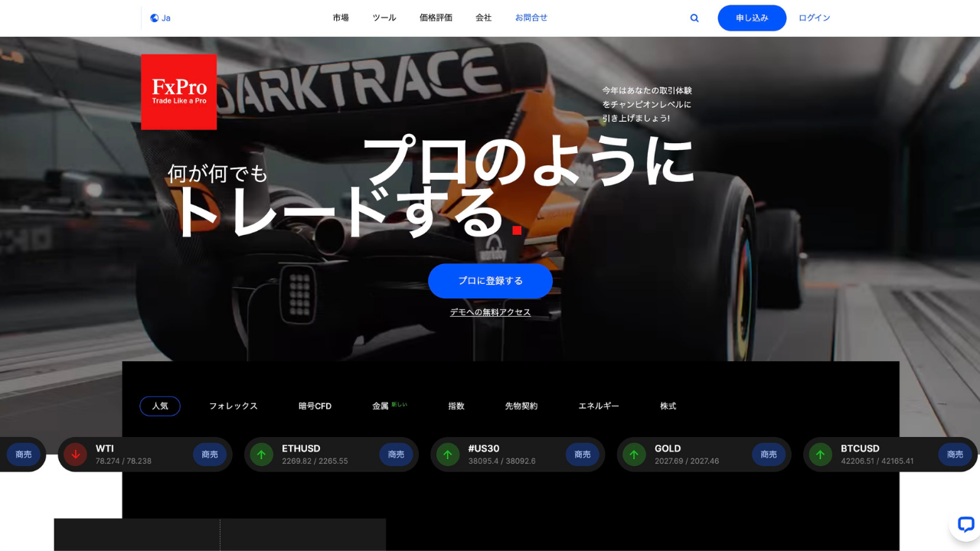Viewport: 980px width, 551px height.
Task: Open the 会社 menu
Action: pyautogui.click(x=483, y=18)
